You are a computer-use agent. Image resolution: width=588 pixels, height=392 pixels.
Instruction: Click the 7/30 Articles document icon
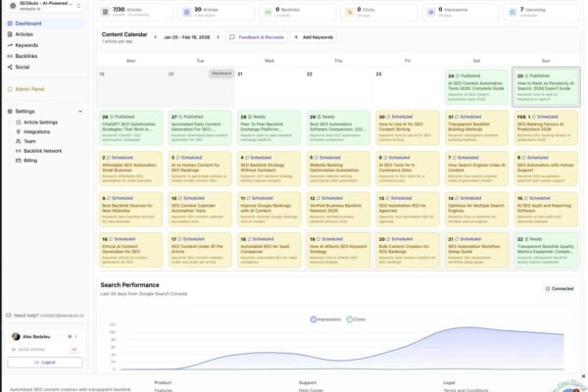tap(106, 12)
